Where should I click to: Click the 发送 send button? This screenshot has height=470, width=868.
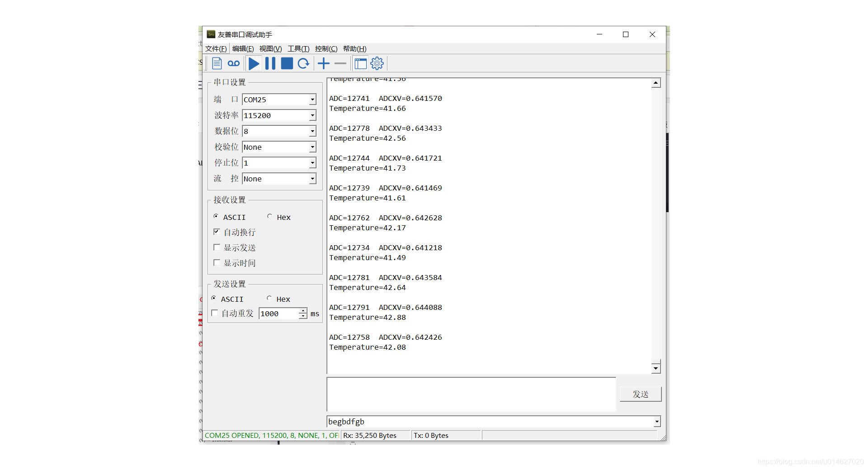641,394
